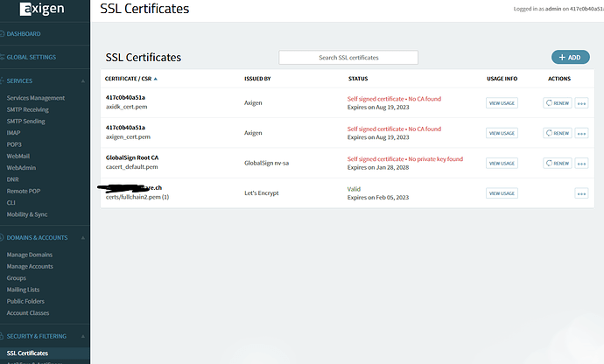The image size is (604, 364).
Task: Open the Groups page
Action: click(x=16, y=277)
